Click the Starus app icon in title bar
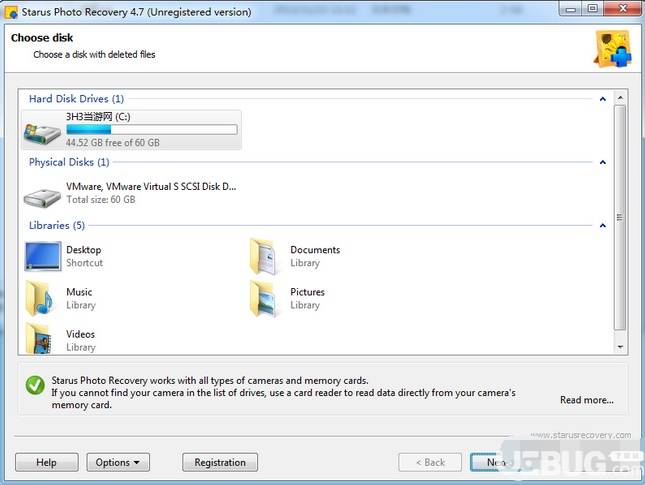The height and width of the screenshot is (485, 645). [11, 12]
